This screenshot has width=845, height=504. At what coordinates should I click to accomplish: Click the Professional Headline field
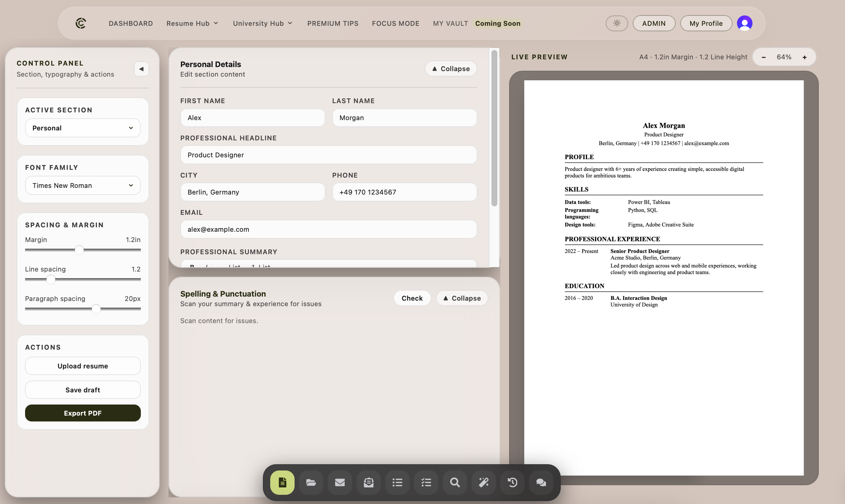coord(329,155)
